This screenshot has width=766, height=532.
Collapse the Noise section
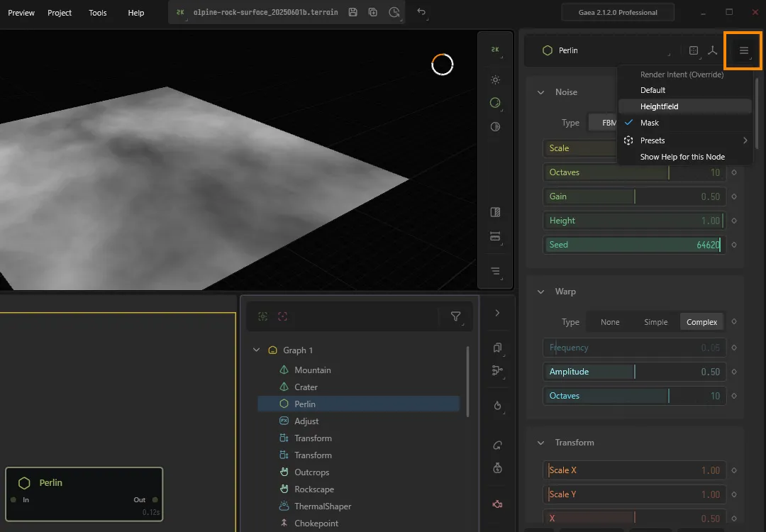[x=540, y=92]
